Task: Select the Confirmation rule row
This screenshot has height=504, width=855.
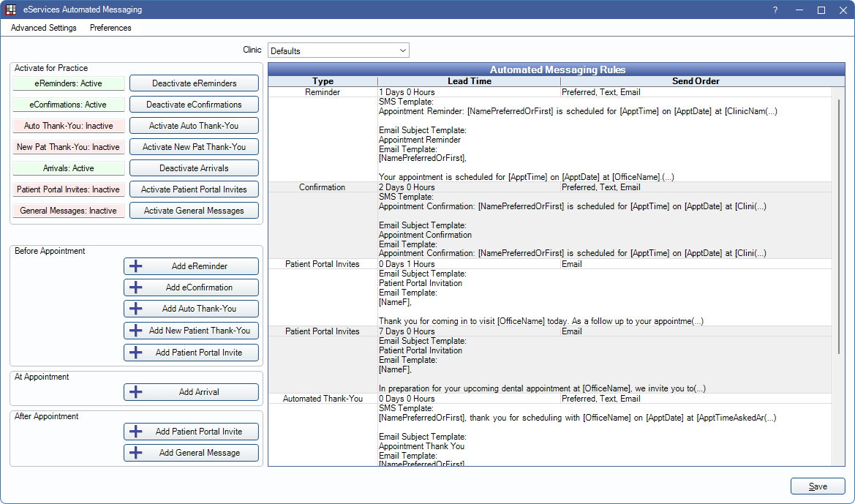Action: pos(323,187)
